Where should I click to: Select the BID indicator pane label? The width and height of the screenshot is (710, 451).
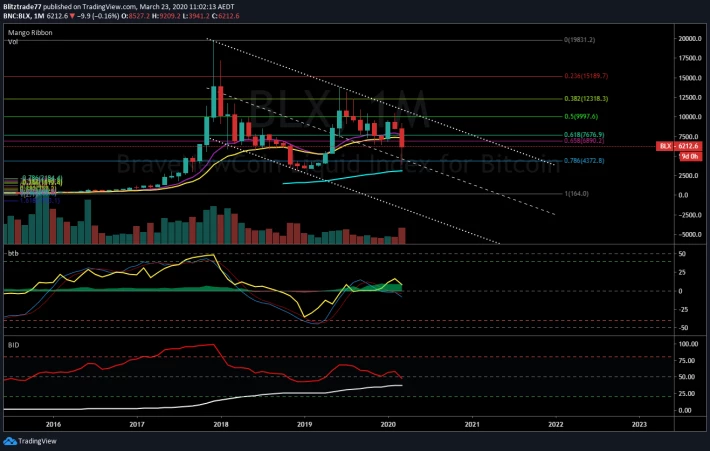pyautogui.click(x=14, y=345)
